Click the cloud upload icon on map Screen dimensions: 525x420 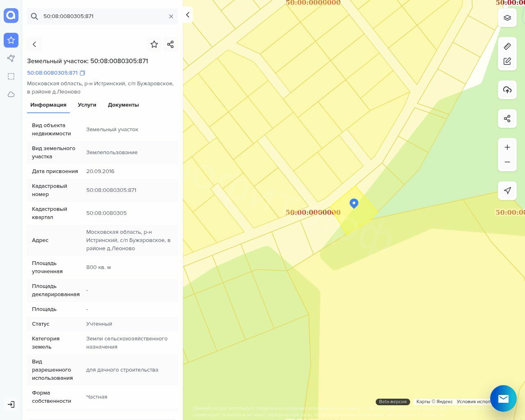tap(507, 90)
